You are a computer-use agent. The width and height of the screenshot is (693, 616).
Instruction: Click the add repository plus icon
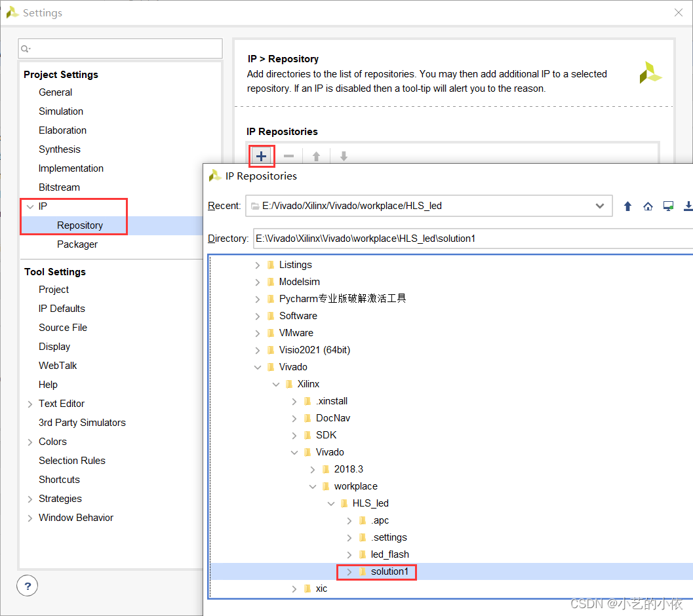(x=261, y=156)
